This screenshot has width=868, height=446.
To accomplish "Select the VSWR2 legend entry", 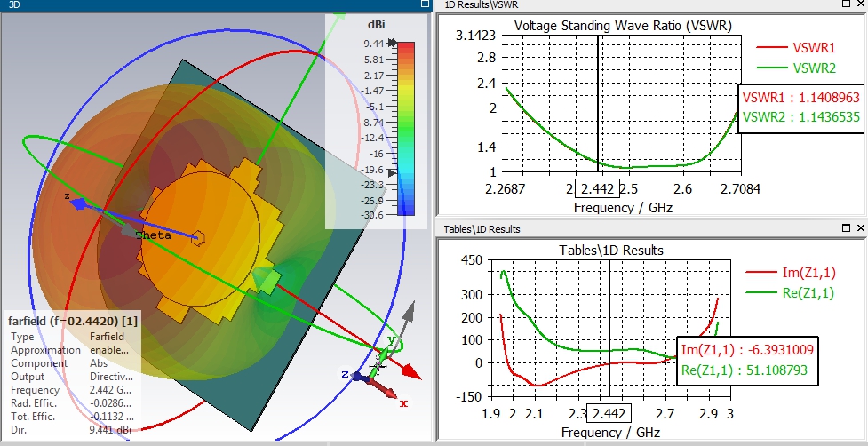I will 797,68.
